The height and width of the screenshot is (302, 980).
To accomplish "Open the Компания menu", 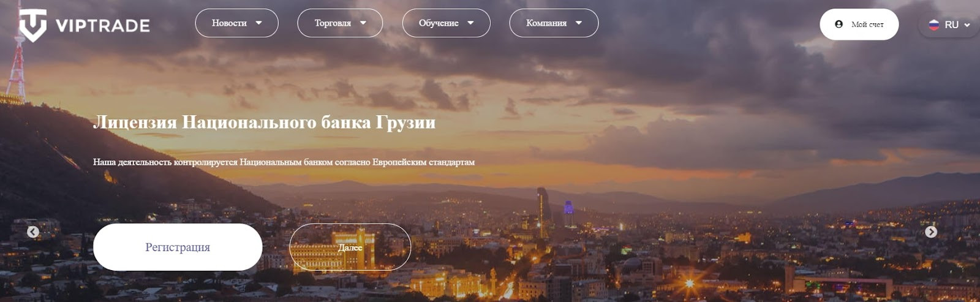I will 554,23.
